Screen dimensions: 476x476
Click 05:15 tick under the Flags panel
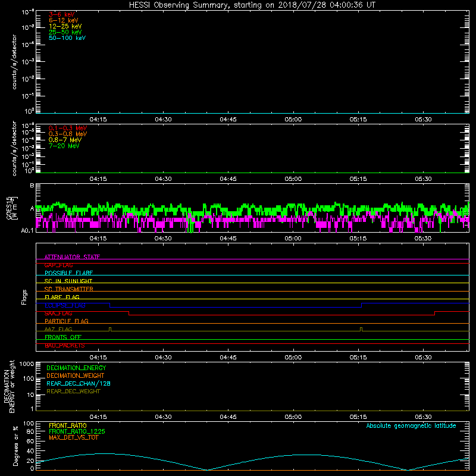point(358,358)
